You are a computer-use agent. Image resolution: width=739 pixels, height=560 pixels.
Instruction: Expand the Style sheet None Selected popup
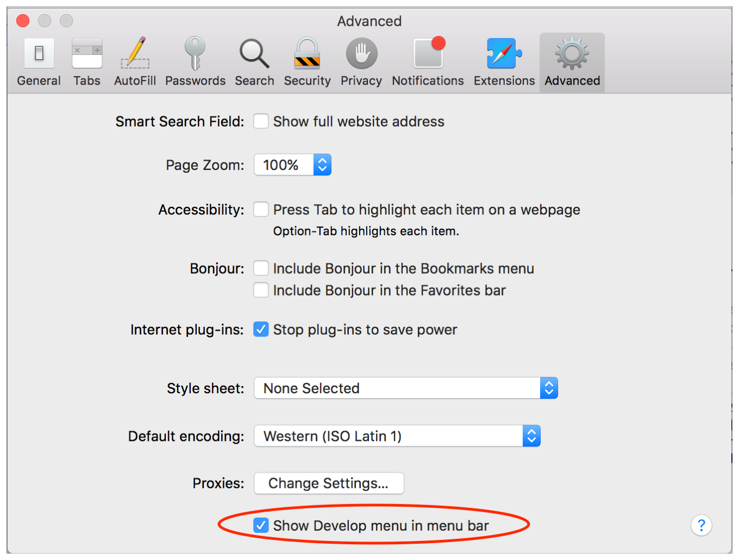pos(406,388)
